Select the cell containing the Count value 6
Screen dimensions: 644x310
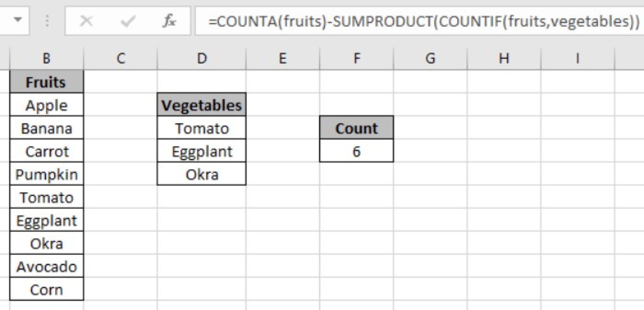356,151
